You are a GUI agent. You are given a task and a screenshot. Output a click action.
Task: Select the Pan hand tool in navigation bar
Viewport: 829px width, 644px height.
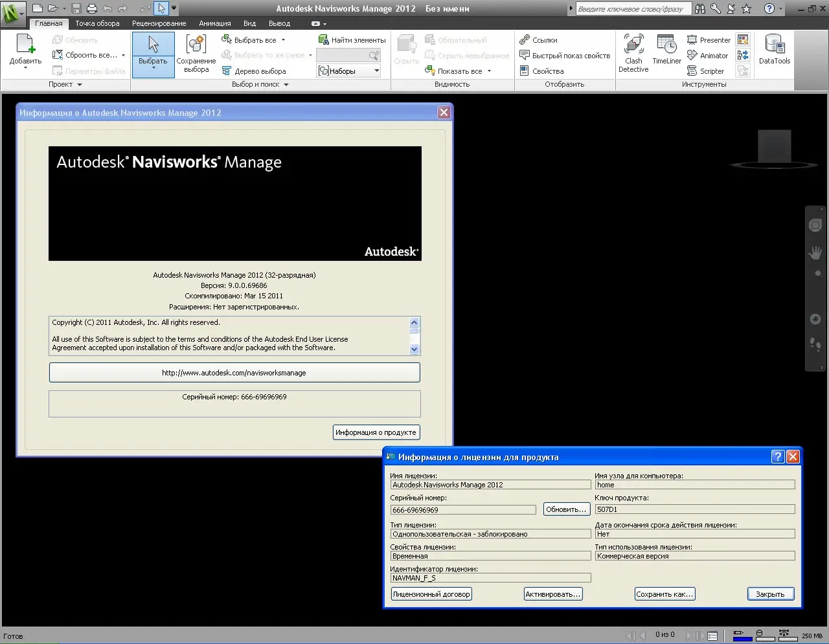click(x=815, y=252)
